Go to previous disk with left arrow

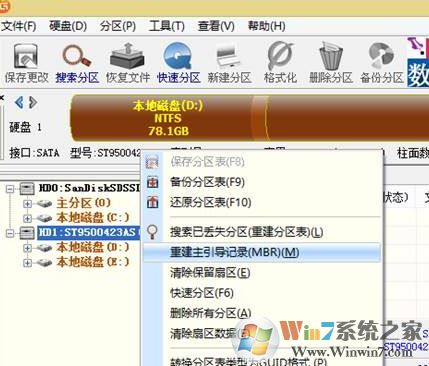pyautogui.click(x=19, y=102)
